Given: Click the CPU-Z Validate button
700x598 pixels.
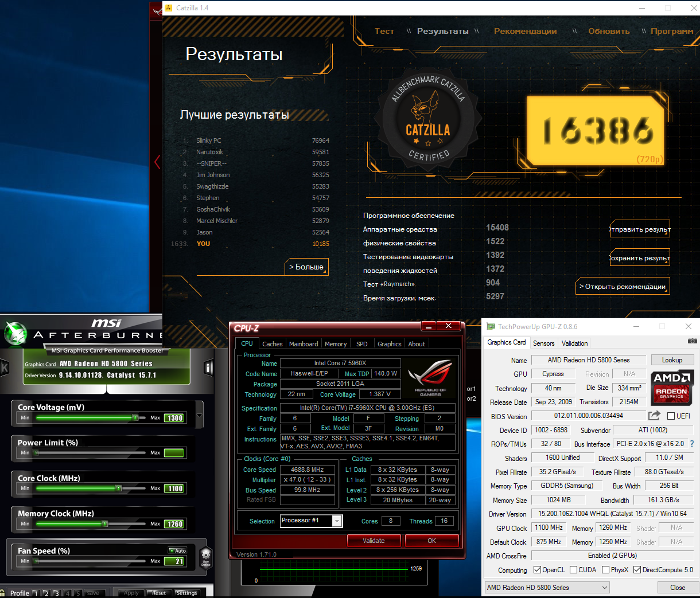Looking at the screenshot, I should [x=374, y=541].
